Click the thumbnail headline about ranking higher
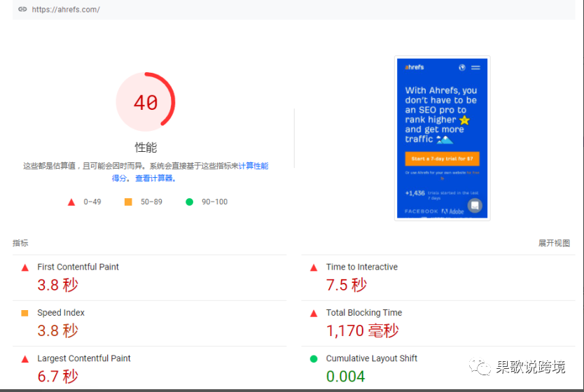The width and height of the screenshot is (584, 392). [x=440, y=115]
